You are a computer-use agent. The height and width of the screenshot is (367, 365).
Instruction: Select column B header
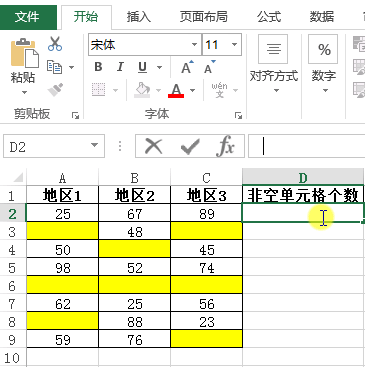[135, 178]
